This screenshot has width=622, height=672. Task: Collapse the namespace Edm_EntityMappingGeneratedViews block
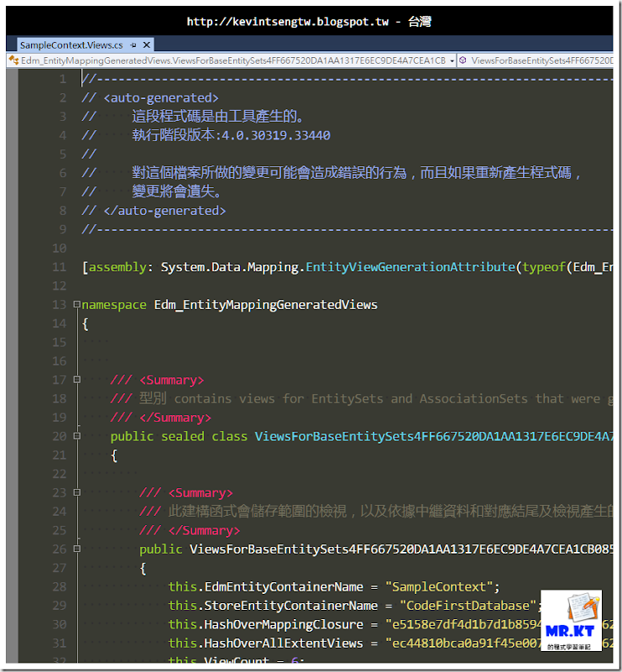[x=76, y=304]
